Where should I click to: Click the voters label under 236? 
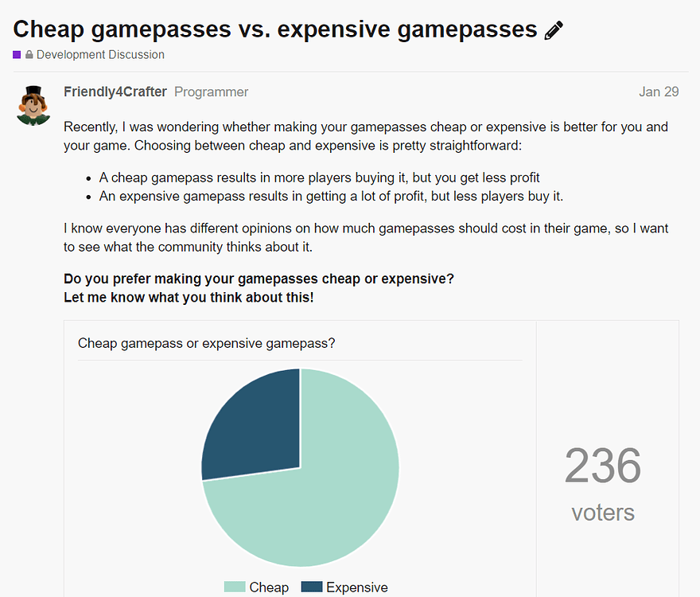(x=602, y=513)
